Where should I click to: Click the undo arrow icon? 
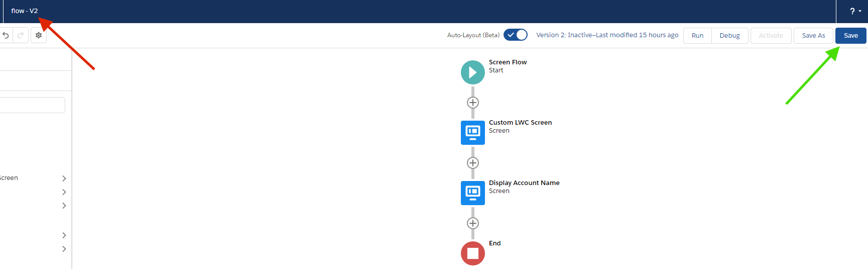click(x=6, y=35)
